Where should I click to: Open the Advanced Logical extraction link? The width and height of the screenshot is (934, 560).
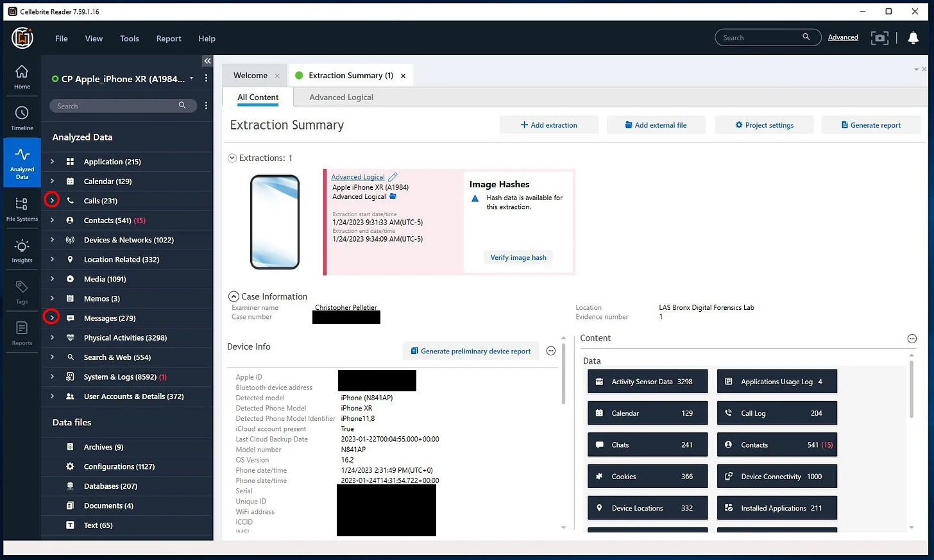358,177
